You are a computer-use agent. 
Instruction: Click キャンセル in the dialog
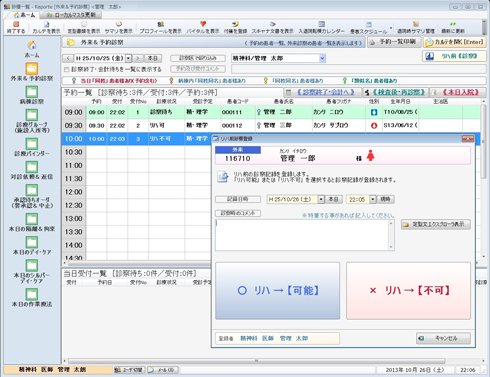pyautogui.click(x=443, y=338)
